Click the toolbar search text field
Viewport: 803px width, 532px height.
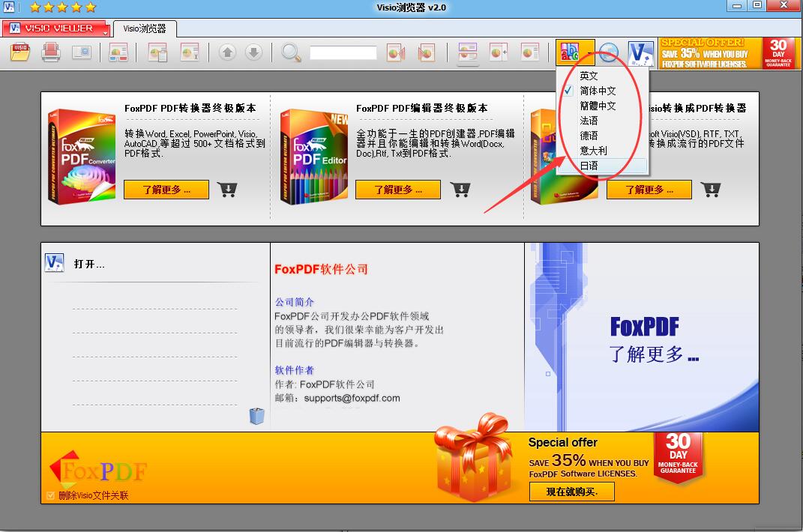coord(343,53)
